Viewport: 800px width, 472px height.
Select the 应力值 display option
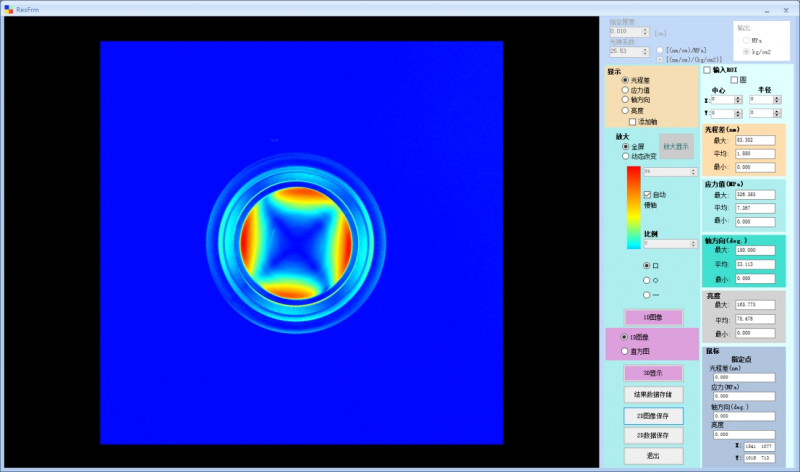coord(626,90)
